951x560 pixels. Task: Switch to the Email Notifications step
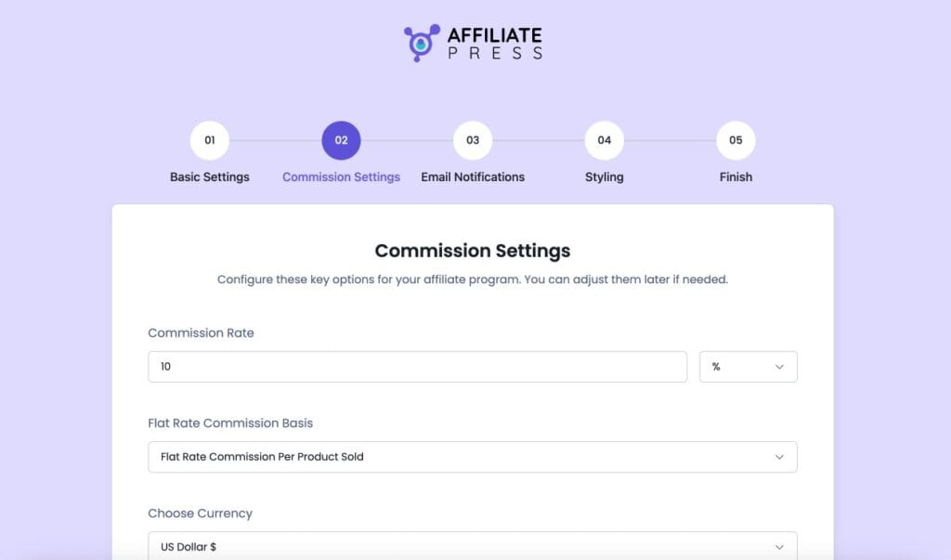pos(472,176)
